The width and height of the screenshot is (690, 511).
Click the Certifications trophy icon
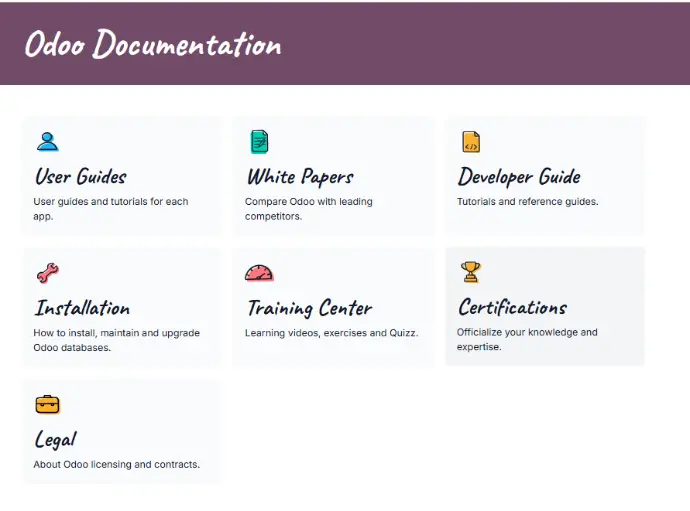click(x=471, y=272)
